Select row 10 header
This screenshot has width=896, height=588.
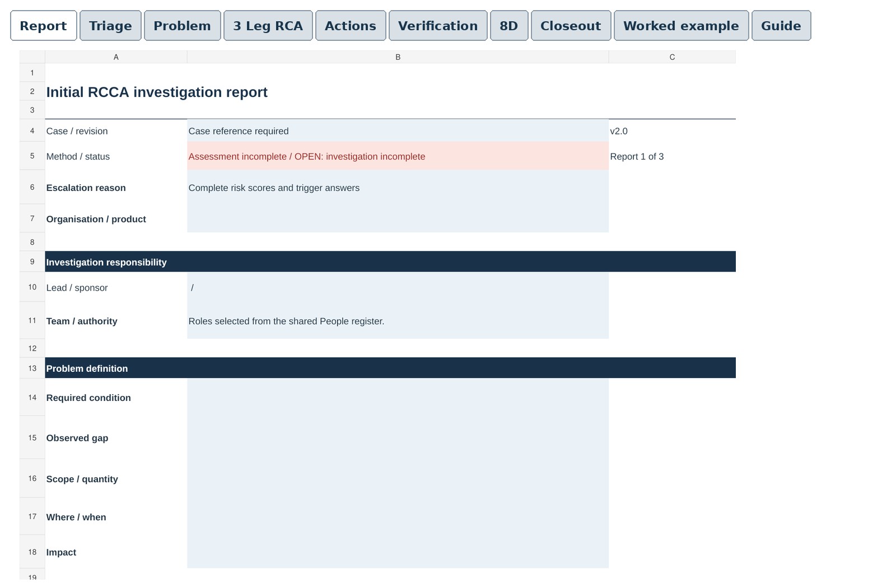tap(32, 287)
